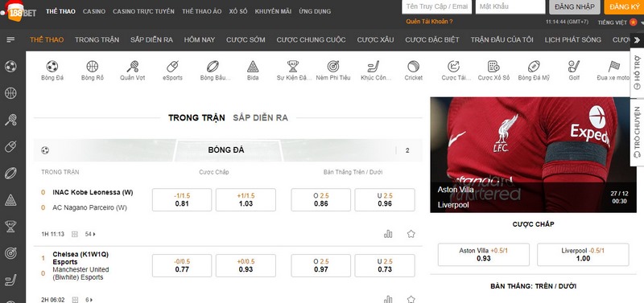This screenshot has width=644, height=303.
Task: Select Cricket ball icon
Action: [413, 67]
